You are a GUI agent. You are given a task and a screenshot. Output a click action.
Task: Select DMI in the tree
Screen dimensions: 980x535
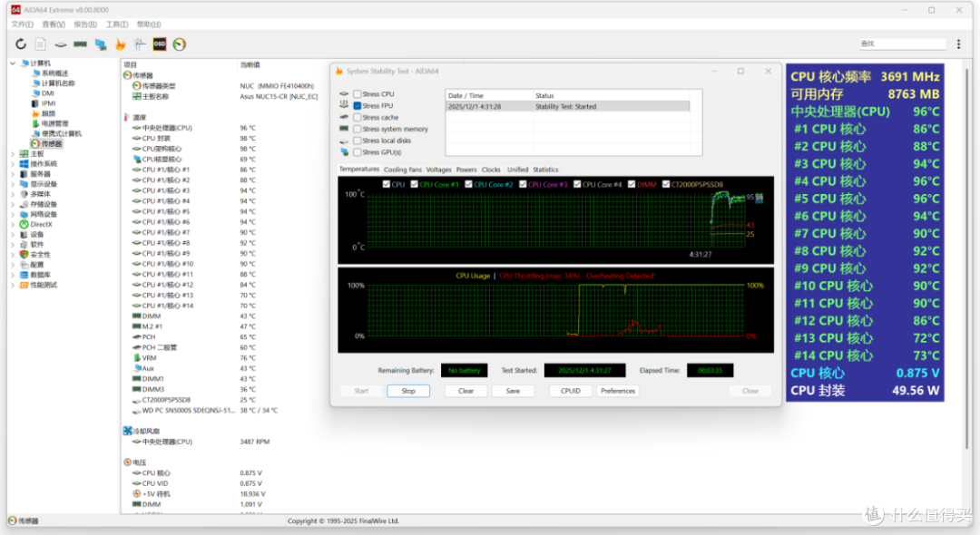coord(47,93)
